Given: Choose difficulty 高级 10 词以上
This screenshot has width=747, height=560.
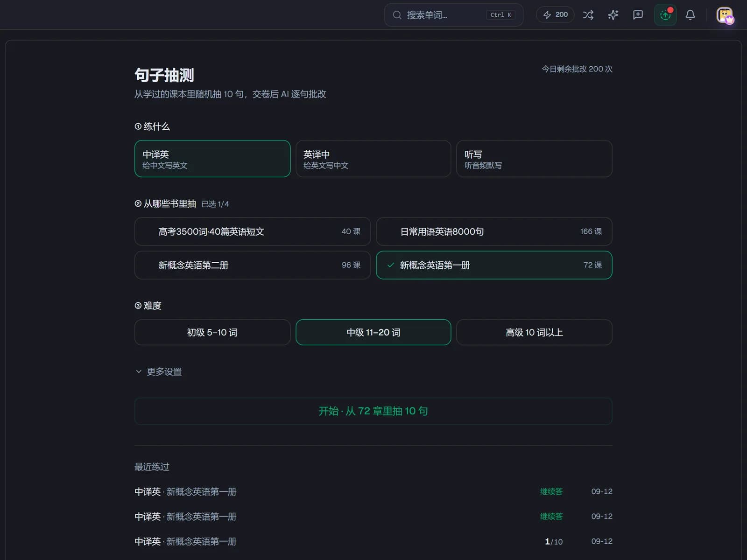Looking at the screenshot, I should [534, 332].
